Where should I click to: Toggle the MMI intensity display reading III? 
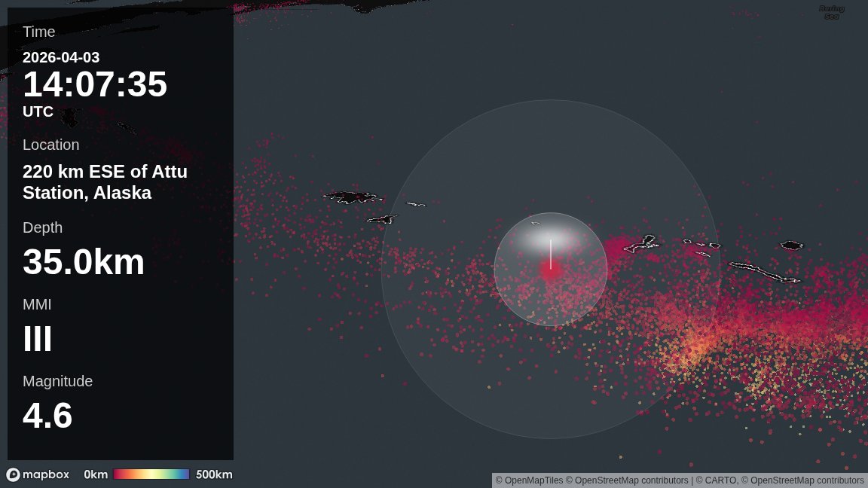pyautogui.click(x=37, y=338)
